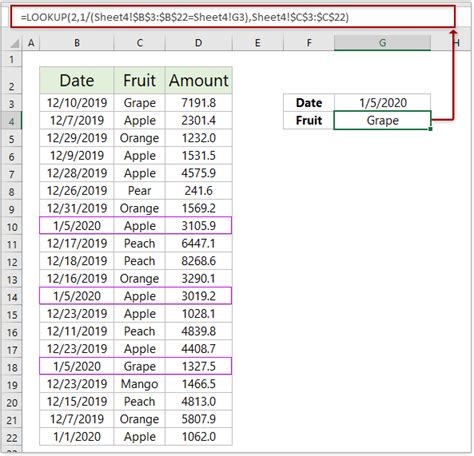Click the Fruit header cell in table
The width and height of the screenshot is (474, 456).
point(139,80)
